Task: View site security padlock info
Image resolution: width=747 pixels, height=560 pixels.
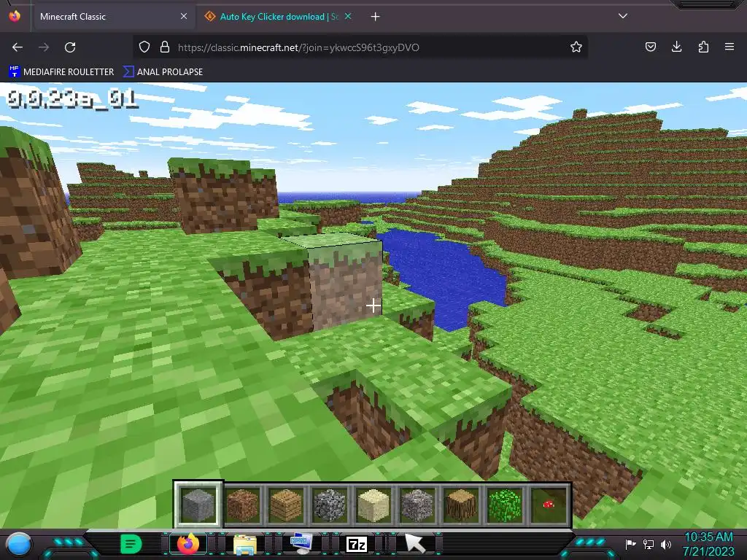Action: coord(165,47)
